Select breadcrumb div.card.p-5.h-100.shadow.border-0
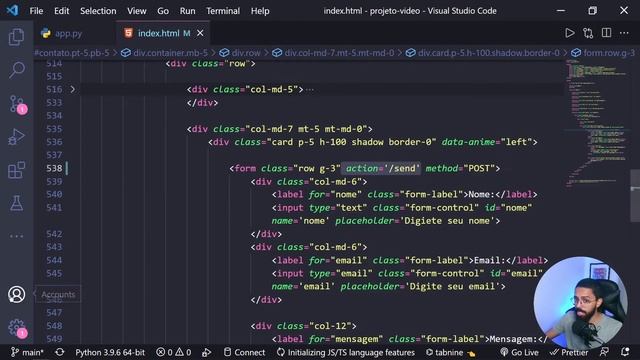 (483, 53)
